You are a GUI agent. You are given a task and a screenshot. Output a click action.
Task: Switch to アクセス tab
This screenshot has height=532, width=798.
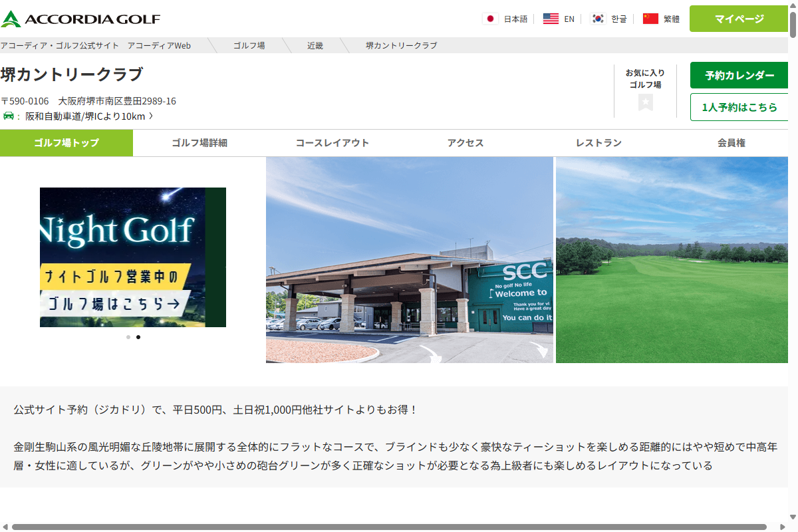(465, 143)
